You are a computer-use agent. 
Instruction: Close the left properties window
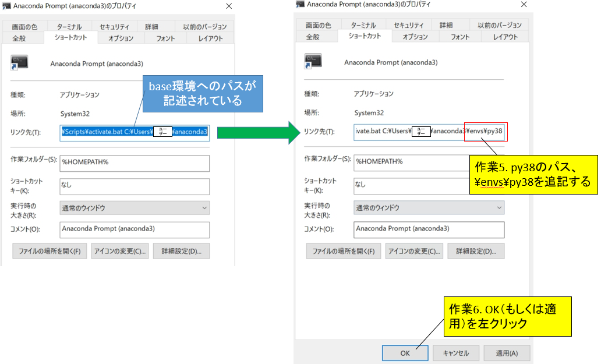pyautogui.click(x=229, y=6)
